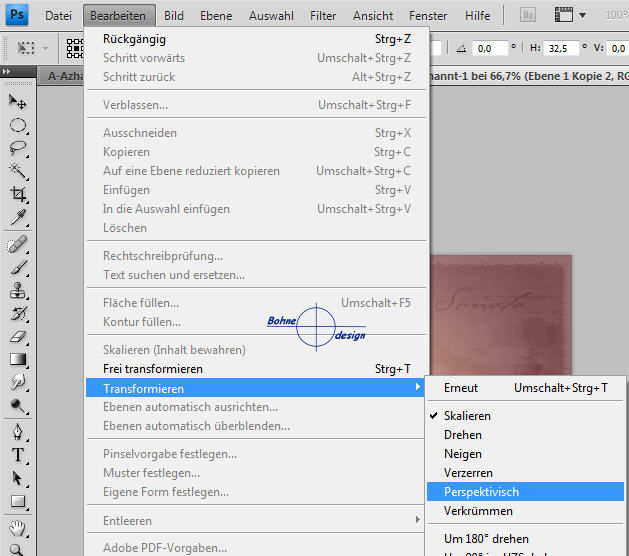Image resolution: width=629 pixels, height=556 pixels.
Task: Open the Filter menu
Action: pyautogui.click(x=323, y=16)
